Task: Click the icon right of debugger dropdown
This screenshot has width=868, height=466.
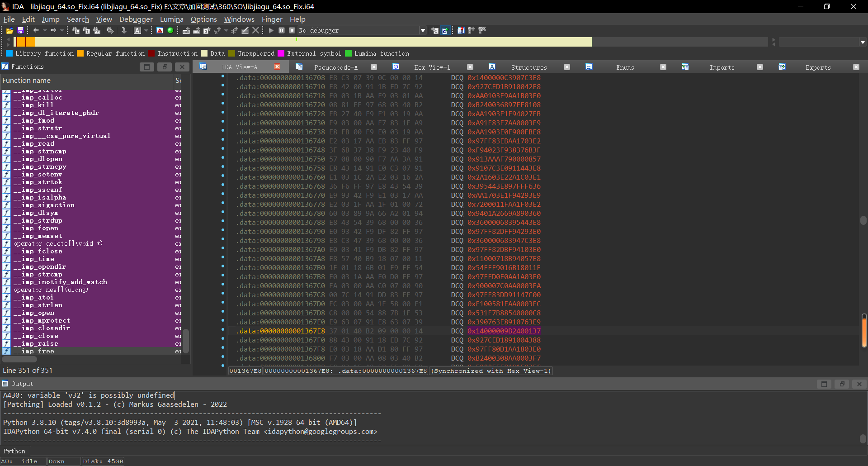Action: (x=435, y=30)
